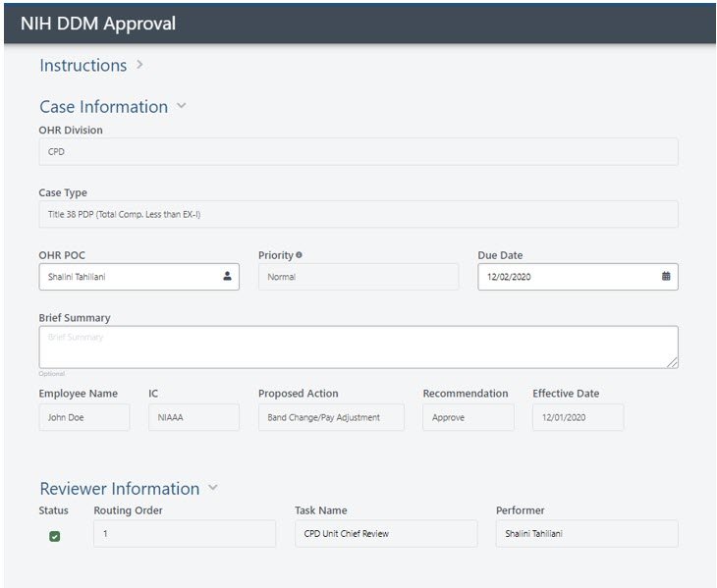Screen dimensions: 717x588
Task: Click the Due Date label
Action: coord(500,255)
